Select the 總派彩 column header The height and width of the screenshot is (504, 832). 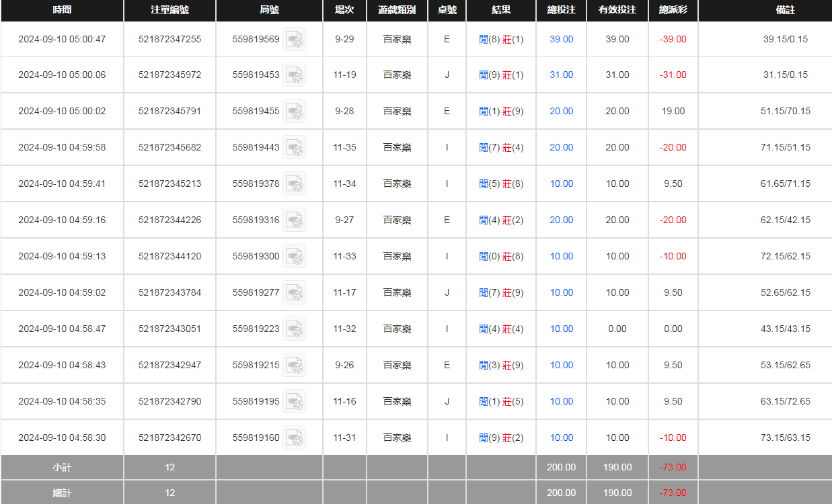coord(673,11)
